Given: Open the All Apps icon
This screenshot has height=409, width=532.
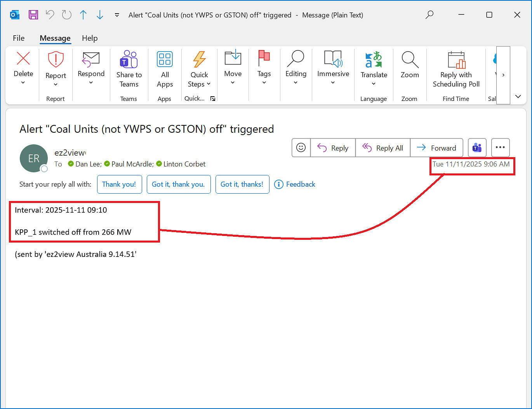Looking at the screenshot, I should 165,60.
